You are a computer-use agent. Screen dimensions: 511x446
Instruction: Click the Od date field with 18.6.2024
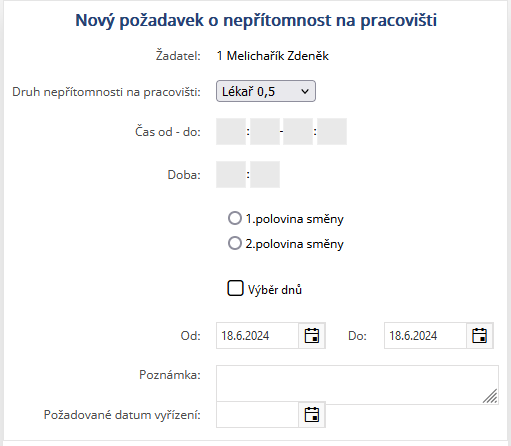(257, 335)
